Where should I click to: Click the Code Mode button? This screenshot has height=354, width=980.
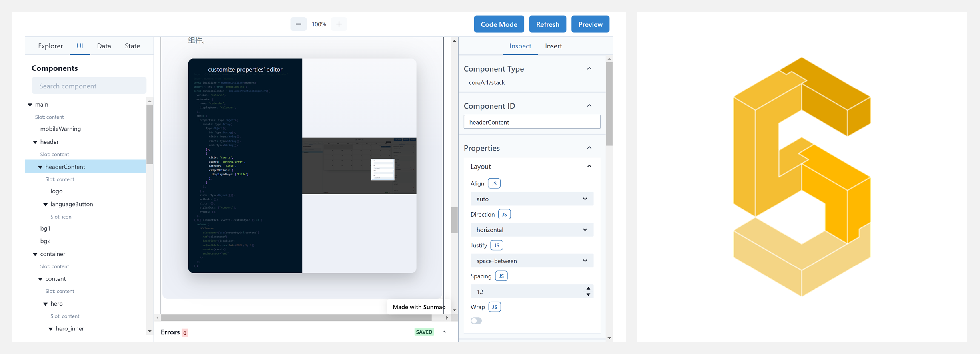tap(499, 24)
